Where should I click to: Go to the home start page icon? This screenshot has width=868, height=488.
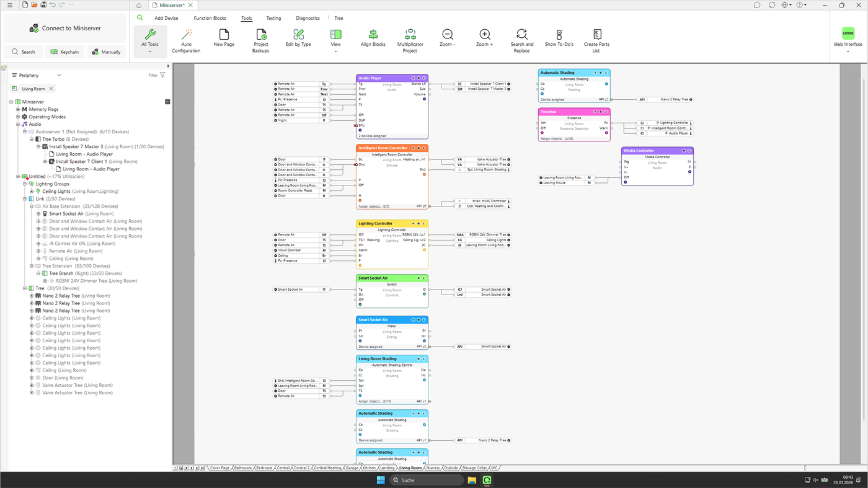139,5
